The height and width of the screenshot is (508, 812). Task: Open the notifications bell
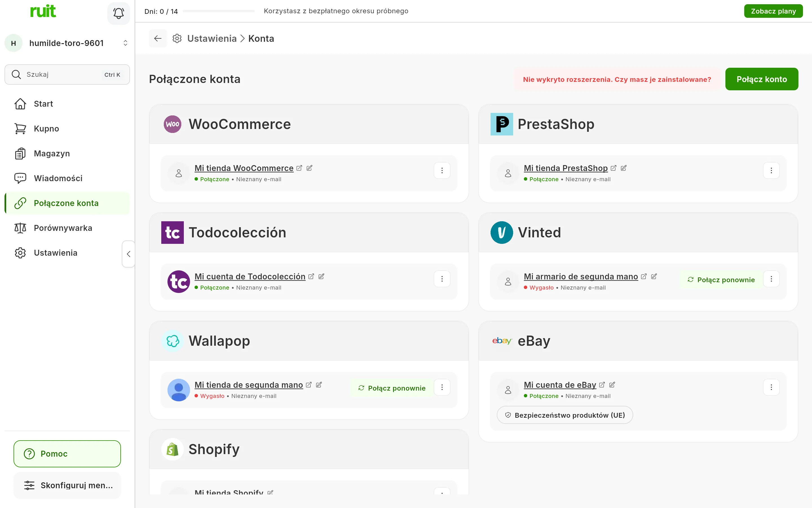click(118, 14)
